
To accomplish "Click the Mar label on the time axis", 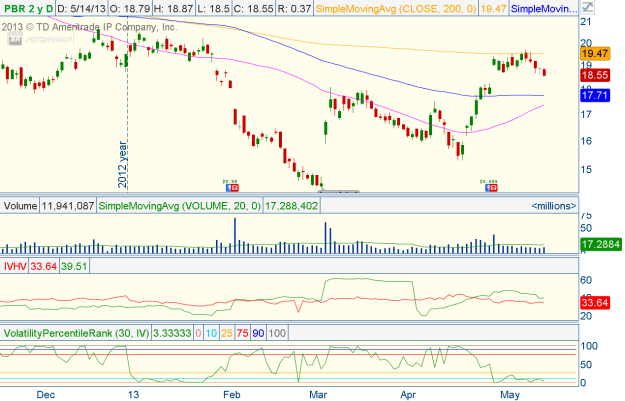I will point(318,394).
